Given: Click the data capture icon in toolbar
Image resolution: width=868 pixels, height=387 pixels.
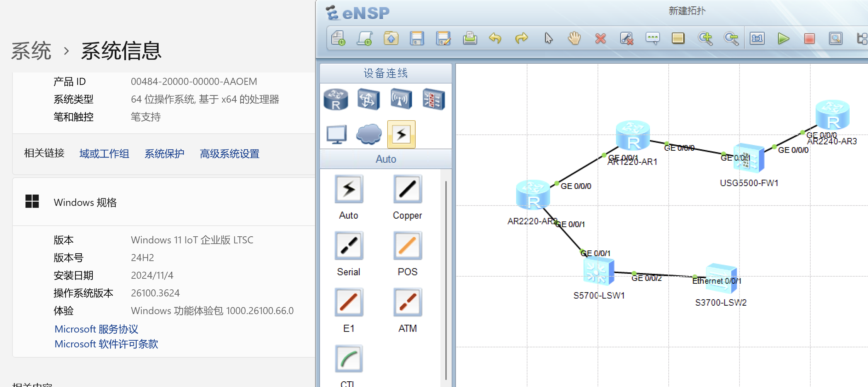Looking at the screenshot, I should (836, 38).
